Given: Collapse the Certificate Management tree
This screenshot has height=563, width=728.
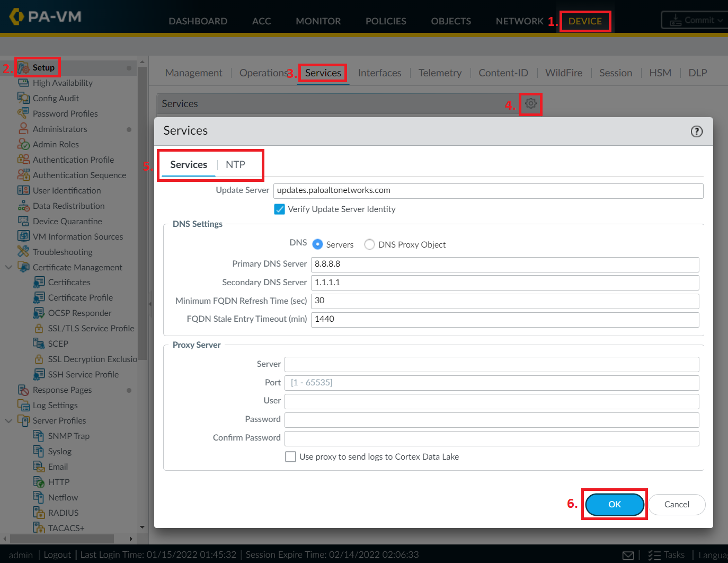Looking at the screenshot, I should [x=8, y=267].
